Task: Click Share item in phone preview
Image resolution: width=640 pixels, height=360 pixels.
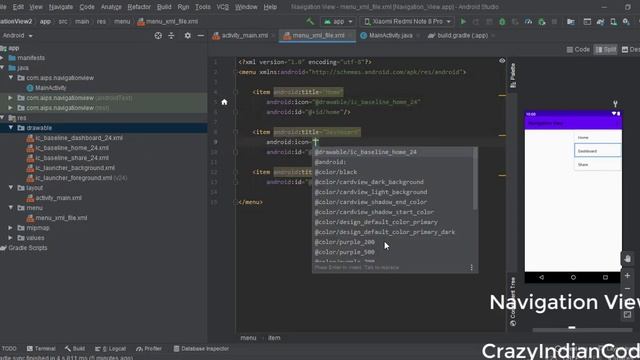Action: pos(598,164)
